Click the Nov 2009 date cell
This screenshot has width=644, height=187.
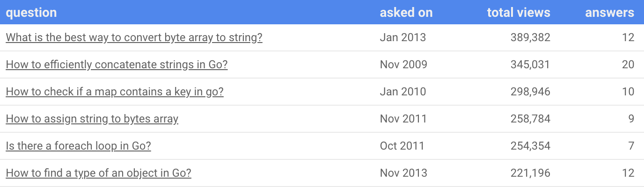pyautogui.click(x=403, y=65)
